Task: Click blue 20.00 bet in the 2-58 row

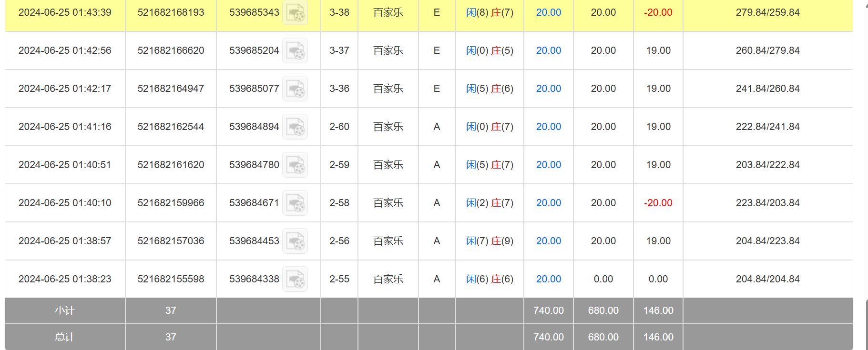Action: point(548,203)
